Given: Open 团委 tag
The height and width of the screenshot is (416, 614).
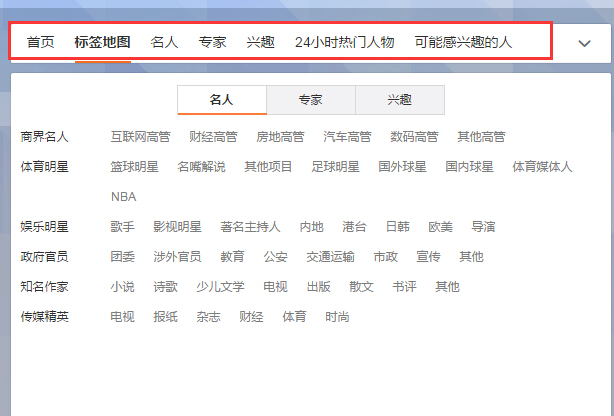Looking at the screenshot, I should (123, 257).
